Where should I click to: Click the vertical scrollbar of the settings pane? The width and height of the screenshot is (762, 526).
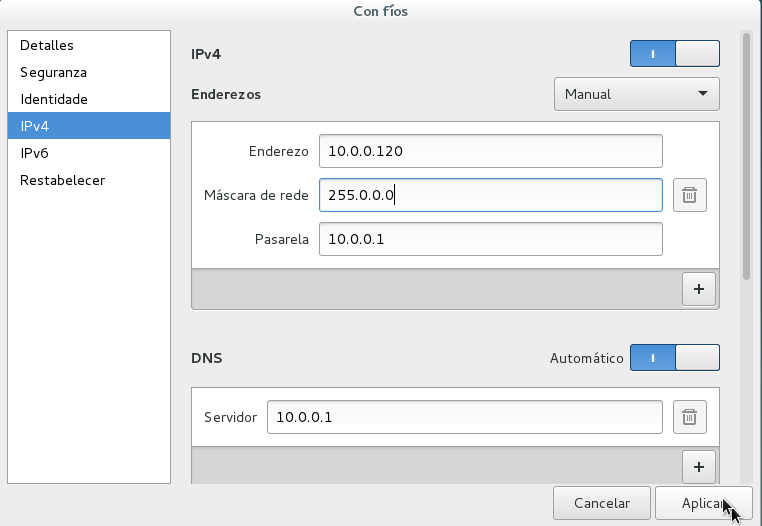click(746, 157)
